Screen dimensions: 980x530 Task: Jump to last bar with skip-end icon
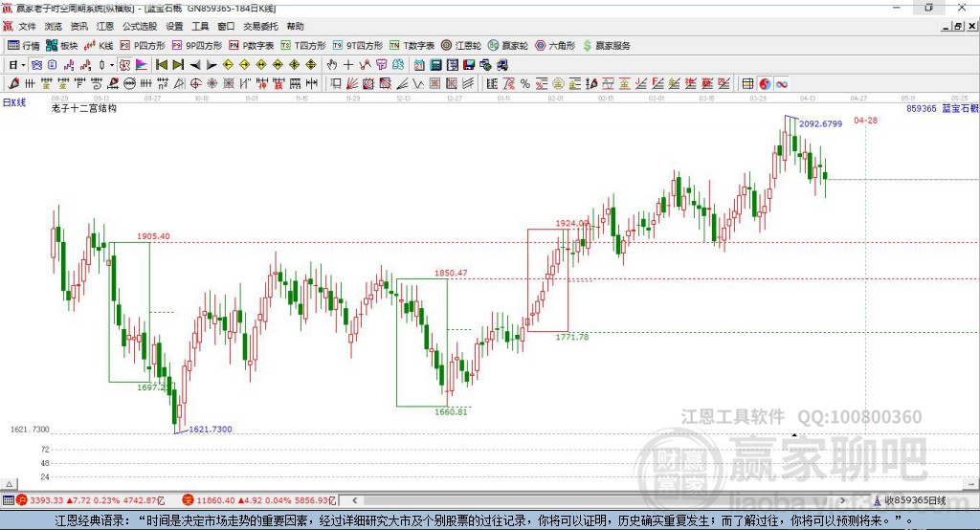click(178, 65)
